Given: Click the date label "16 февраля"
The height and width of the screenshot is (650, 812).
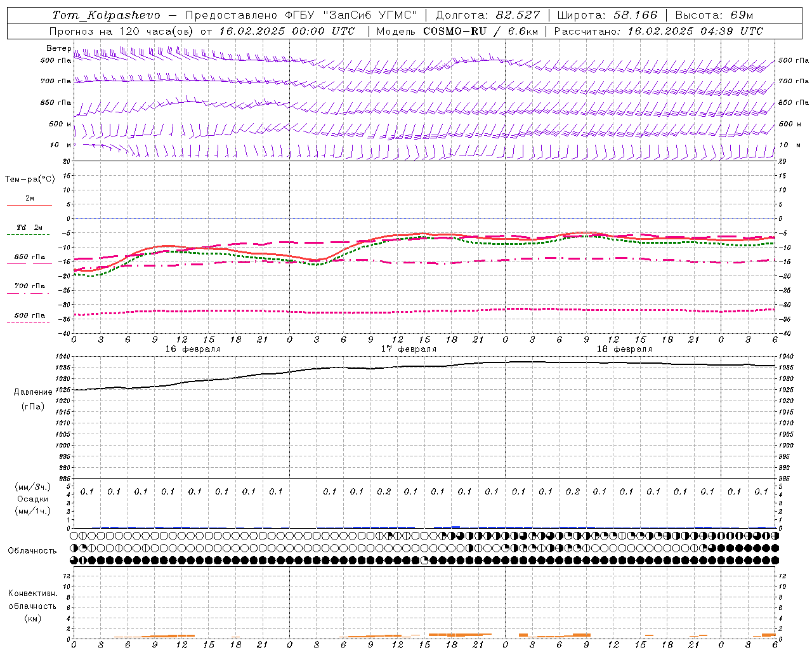Looking at the screenshot, I should tap(193, 349).
